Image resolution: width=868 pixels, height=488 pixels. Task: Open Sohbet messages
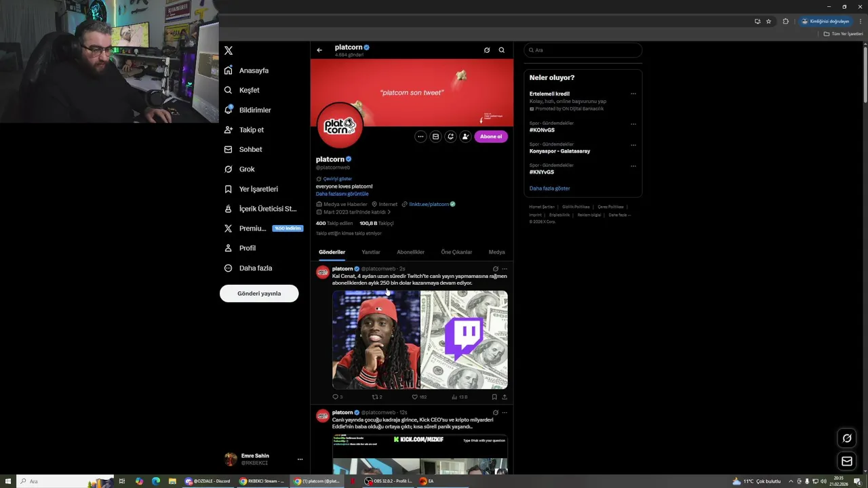coord(243,149)
